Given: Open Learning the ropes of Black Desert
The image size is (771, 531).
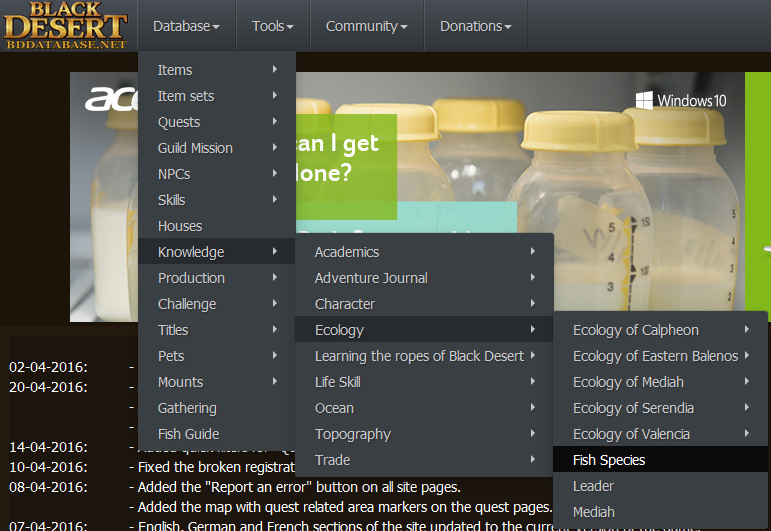Looking at the screenshot, I should tap(424, 356).
